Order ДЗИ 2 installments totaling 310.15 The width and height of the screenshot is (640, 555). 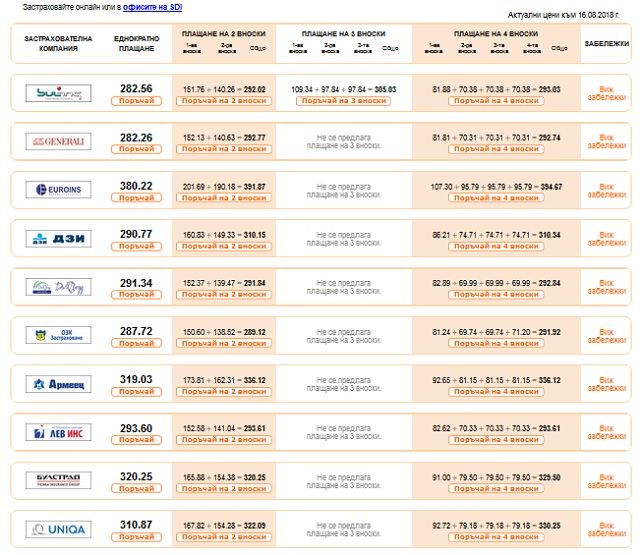tap(224, 246)
